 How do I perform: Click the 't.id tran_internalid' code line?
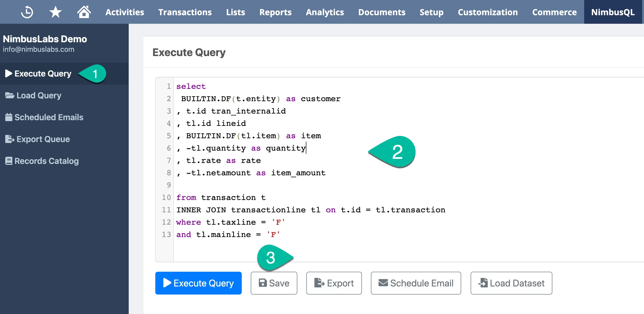(x=231, y=111)
